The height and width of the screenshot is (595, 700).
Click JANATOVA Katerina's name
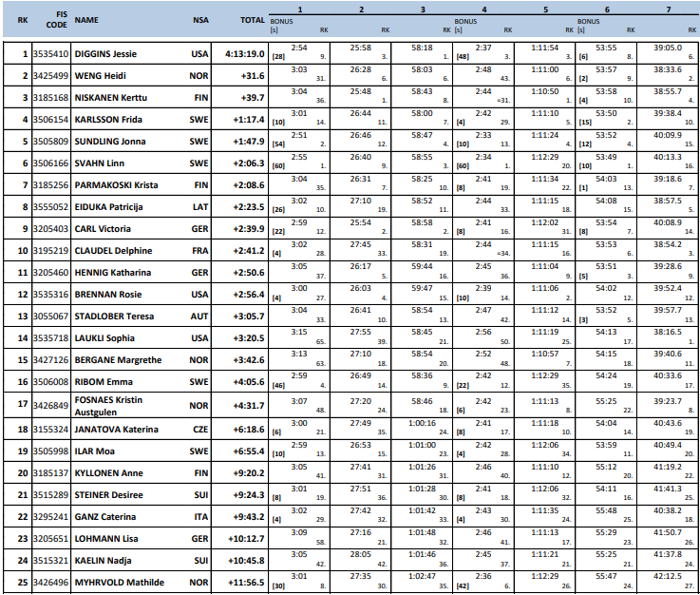116,430
